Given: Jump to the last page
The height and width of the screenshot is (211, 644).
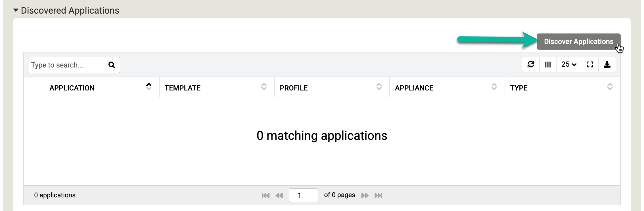Looking at the screenshot, I should coord(378,195).
